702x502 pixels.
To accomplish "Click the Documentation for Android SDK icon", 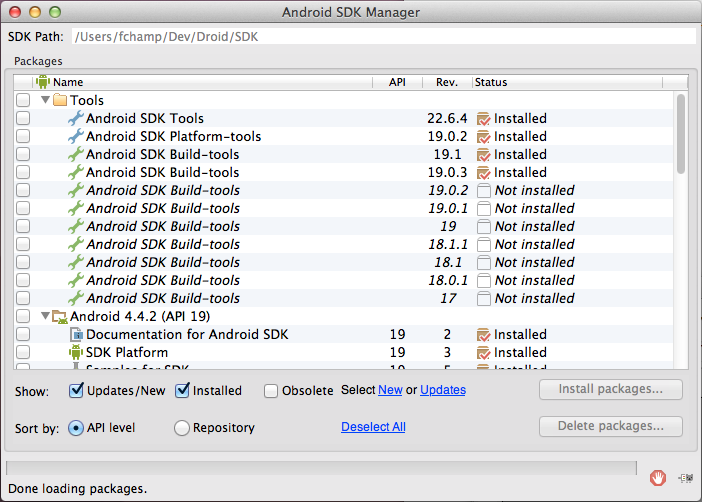I will tap(77, 335).
